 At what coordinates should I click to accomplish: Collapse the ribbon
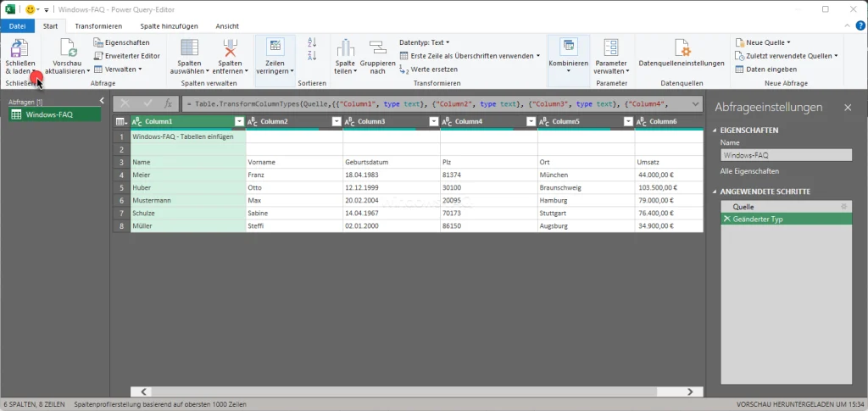click(848, 26)
